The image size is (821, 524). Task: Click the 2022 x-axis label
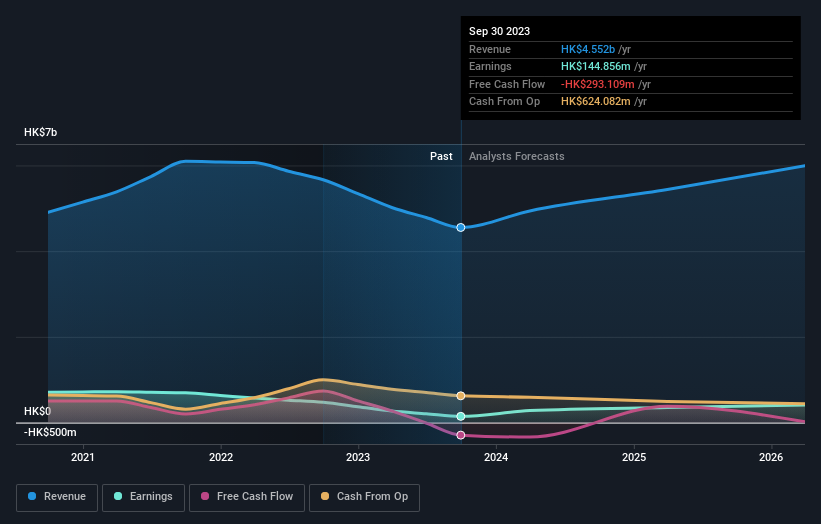click(221, 457)
